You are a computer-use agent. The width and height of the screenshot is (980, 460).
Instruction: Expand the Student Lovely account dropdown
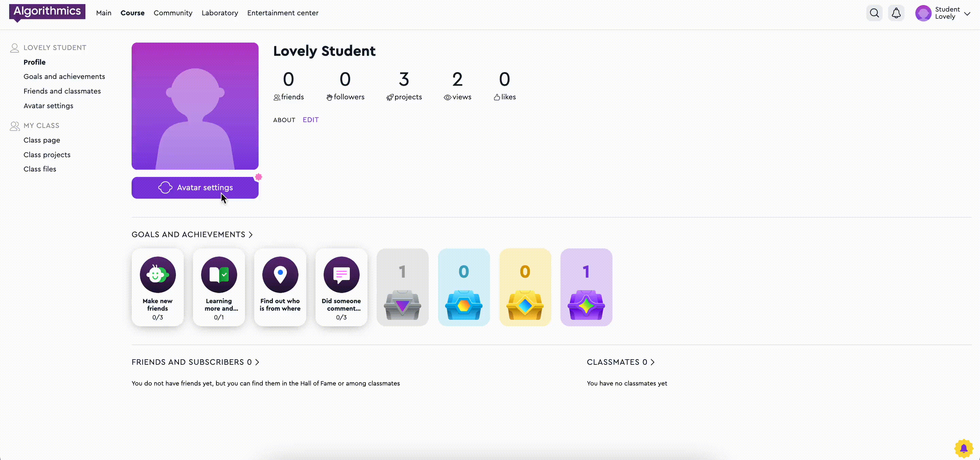pos(967,14)
